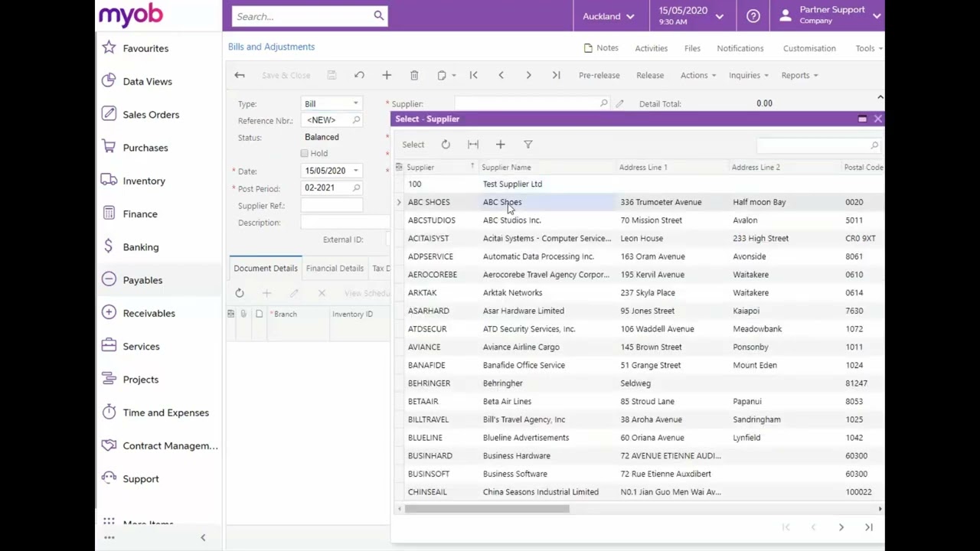The height and width of the screenshot is (551, 980).
Task: Open Banking workspace
Action: [141, 247]
